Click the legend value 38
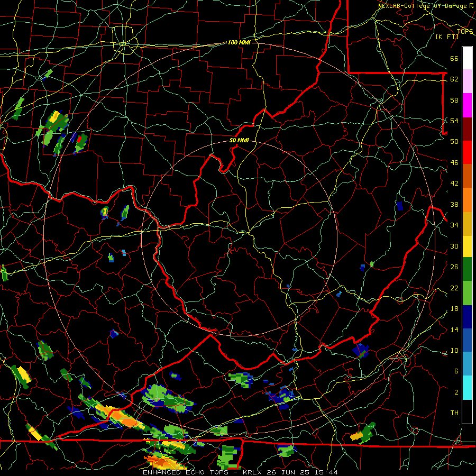The height and width of the screenshot is (476, 476). pyautogui.click(x=454, y=204)
